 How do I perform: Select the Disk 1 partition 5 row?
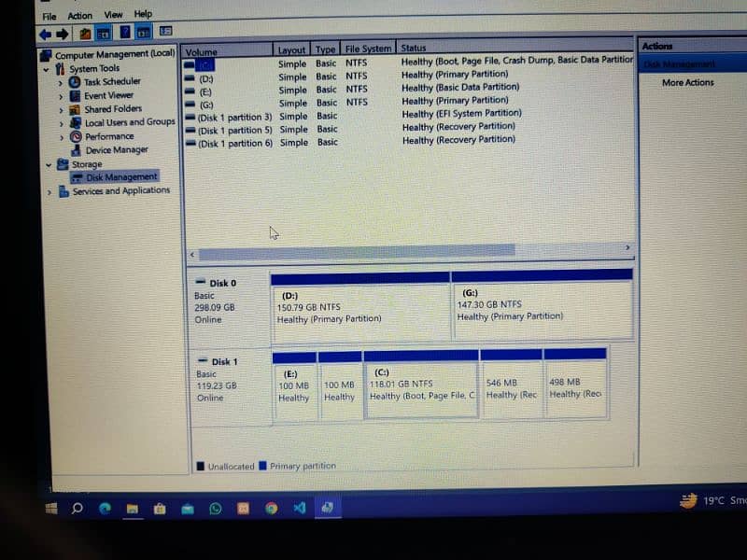pos(350,129)
